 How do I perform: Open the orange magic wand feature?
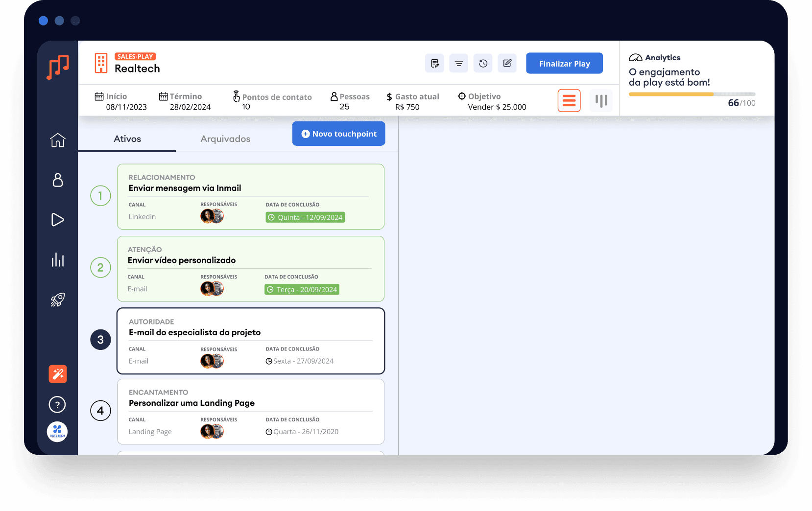click(x=57, y=374)
